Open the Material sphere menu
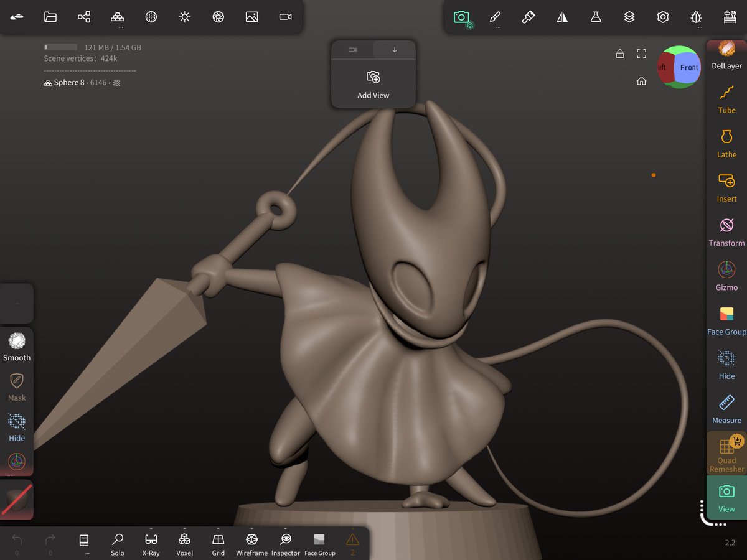Screen dimensions: 747x560 pyautogui.click(x=151, y=17)
